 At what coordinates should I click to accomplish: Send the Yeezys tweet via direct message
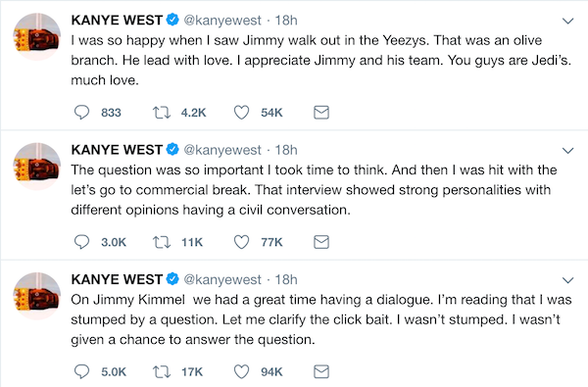click(x=321, y=112)
